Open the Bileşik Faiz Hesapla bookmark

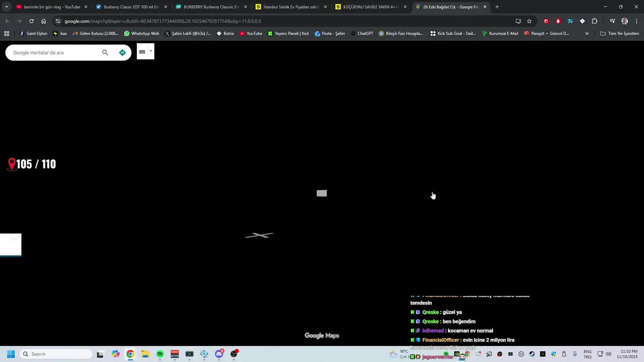pyautogui.click(x=401, y=34)
